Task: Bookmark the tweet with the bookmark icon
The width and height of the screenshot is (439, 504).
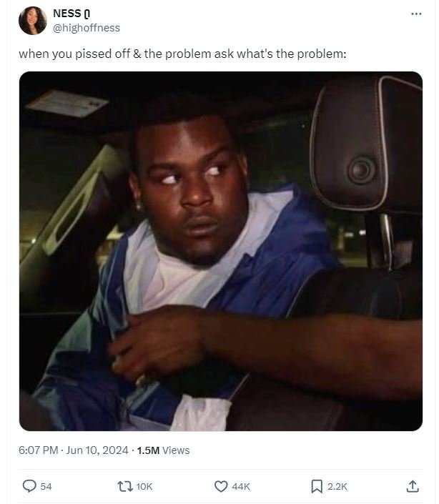Action: tap(317, 486)
